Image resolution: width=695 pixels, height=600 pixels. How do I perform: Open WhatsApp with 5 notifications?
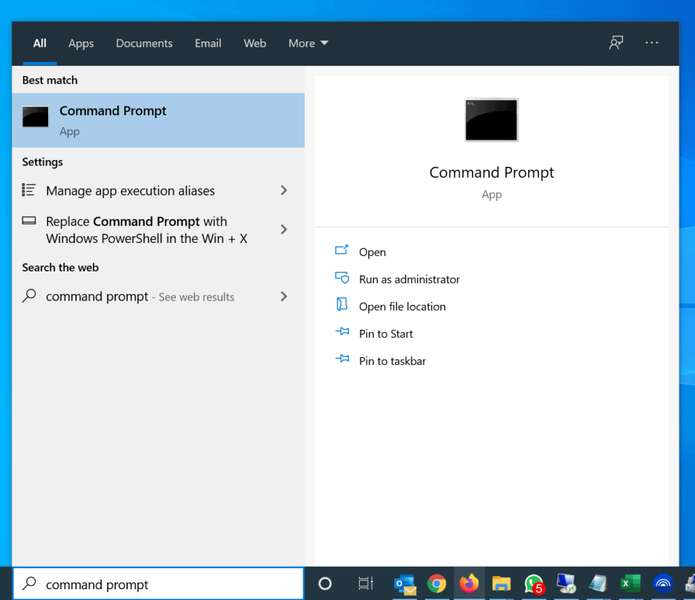tap(534, 584)
